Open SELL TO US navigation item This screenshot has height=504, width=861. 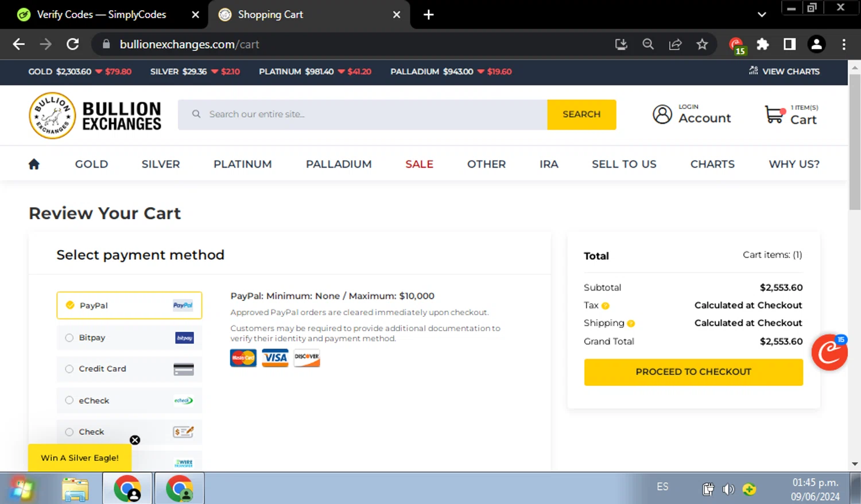(x=624, y=164)
